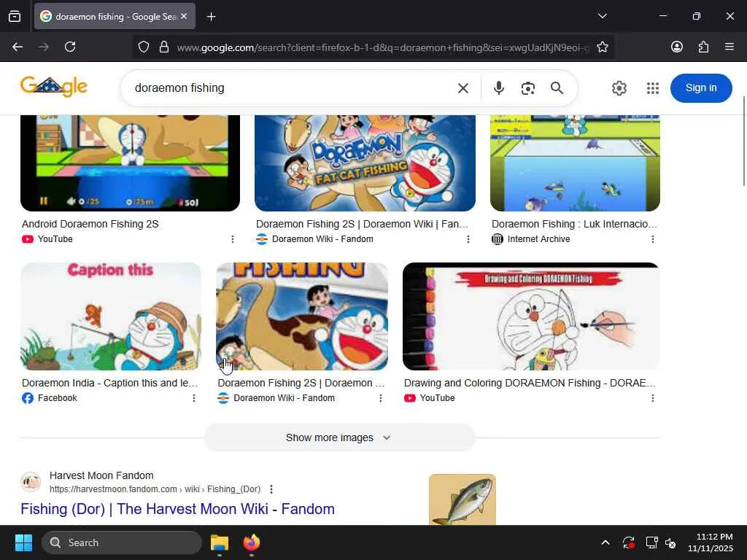
Task: Expand the list all tabs chevron
Action: [602, 16]
